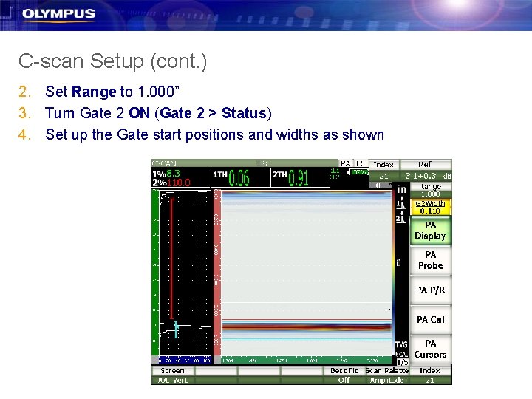Click the red Gate 1 line in the A-scan
Viewport: 532px width, 399px height.
coord(171,258)
